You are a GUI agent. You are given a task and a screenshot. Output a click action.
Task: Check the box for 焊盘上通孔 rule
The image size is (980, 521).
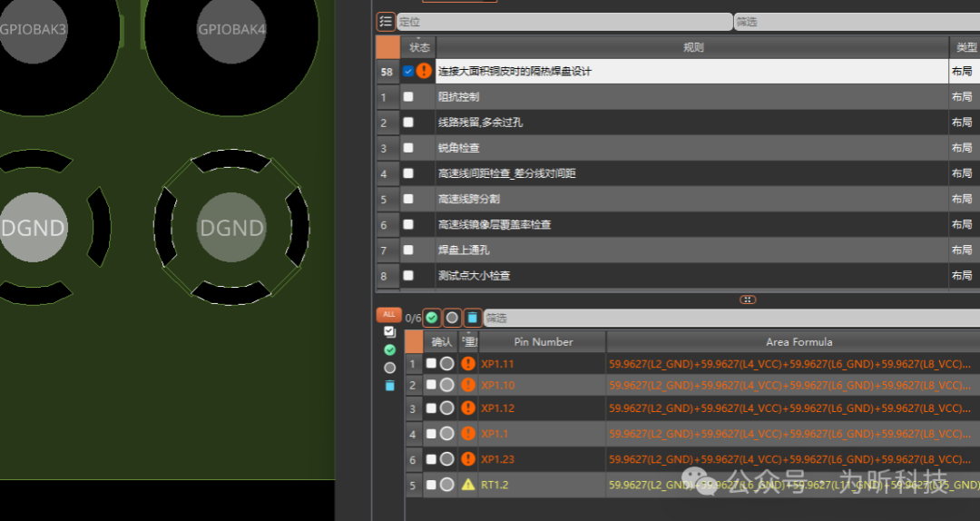pyautogui.click(x=408, y=250)
